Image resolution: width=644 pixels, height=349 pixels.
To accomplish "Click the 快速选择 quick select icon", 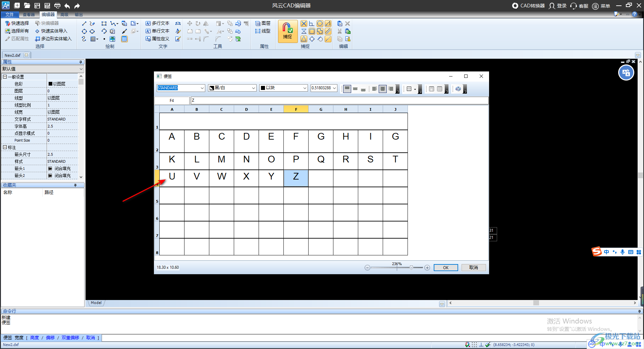I will tap(7, 23).
